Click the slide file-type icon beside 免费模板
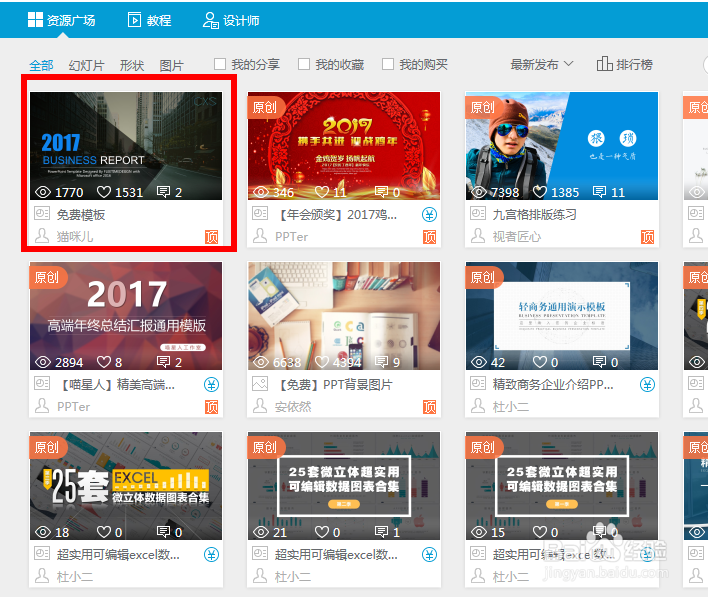Image resolution: width=708 pixels, height=597 pixels. 42,213
